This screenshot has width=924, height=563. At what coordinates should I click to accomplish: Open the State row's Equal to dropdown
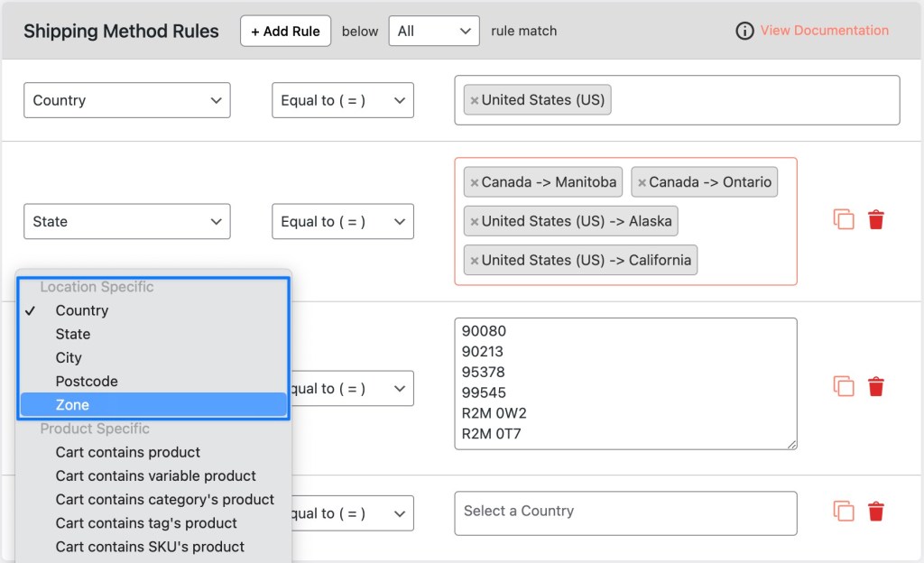(342, 221)
